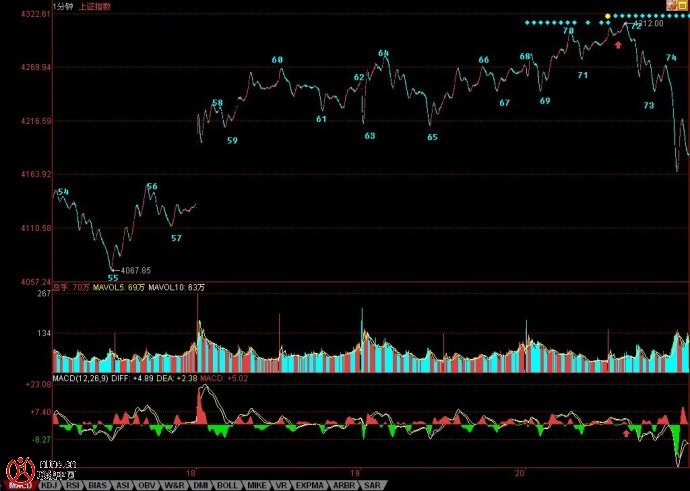The width and height of the screenshot is (690, 491).
Task: Show the BOLL indicator tab
Action: click(x=227, y=485)
